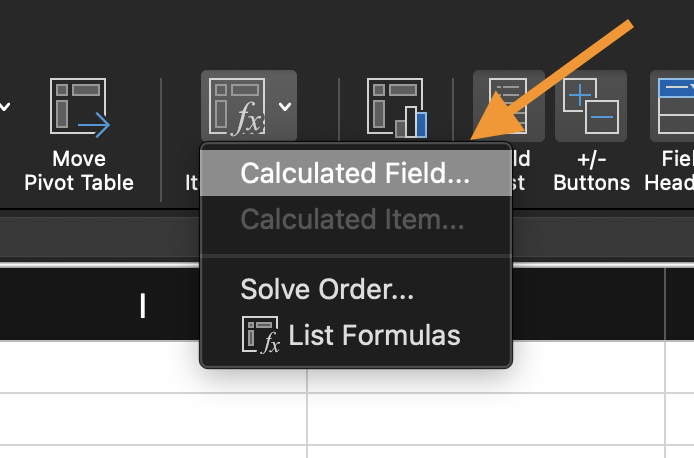Click the Fields, Items & Sets fx icon

pyautogui.click(x=236, y=106)
